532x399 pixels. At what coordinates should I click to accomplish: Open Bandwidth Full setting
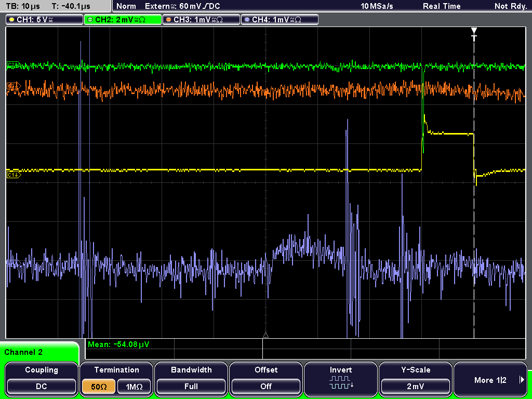click(x=191, y=379)
